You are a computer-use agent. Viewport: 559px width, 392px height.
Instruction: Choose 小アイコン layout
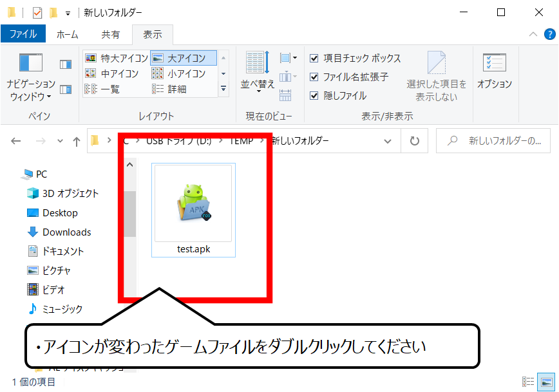[178, 73]
